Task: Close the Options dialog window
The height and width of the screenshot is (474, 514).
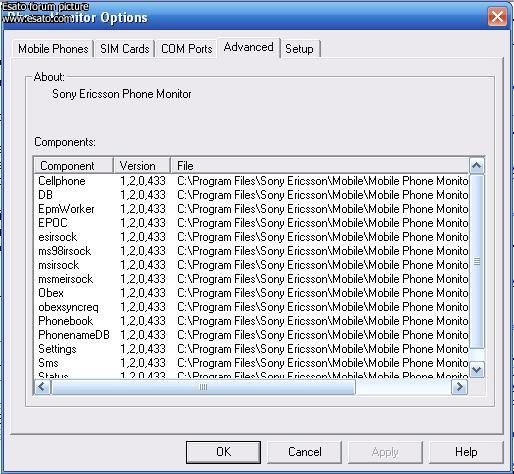Action: click(x=497, y=16)
